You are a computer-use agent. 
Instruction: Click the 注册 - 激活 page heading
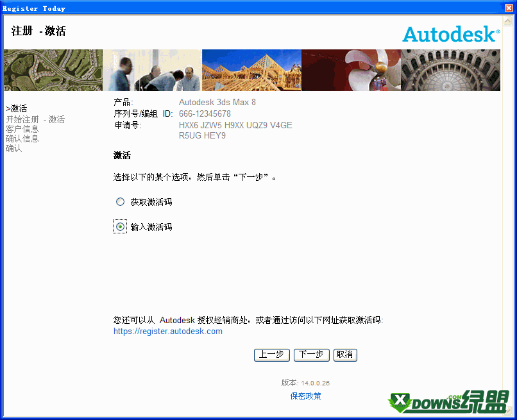point(38,31)
